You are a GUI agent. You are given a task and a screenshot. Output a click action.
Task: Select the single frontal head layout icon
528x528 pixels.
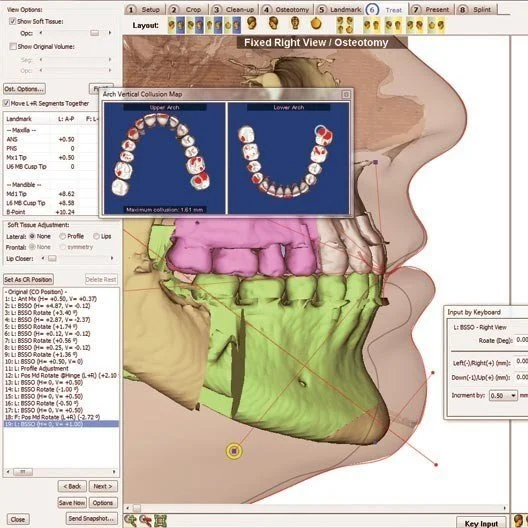pos(295,24)
